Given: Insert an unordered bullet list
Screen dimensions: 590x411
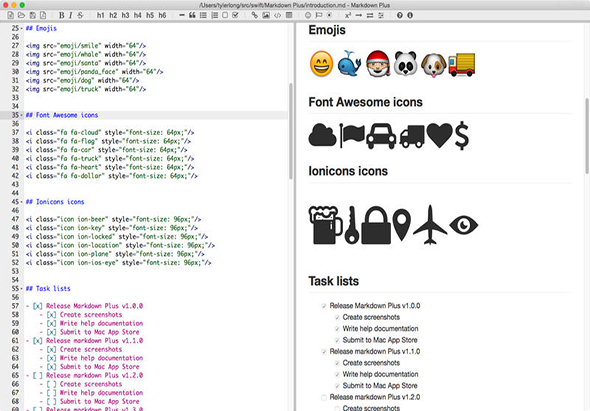Looking at the screenshot, I should (x=203, y=15).
